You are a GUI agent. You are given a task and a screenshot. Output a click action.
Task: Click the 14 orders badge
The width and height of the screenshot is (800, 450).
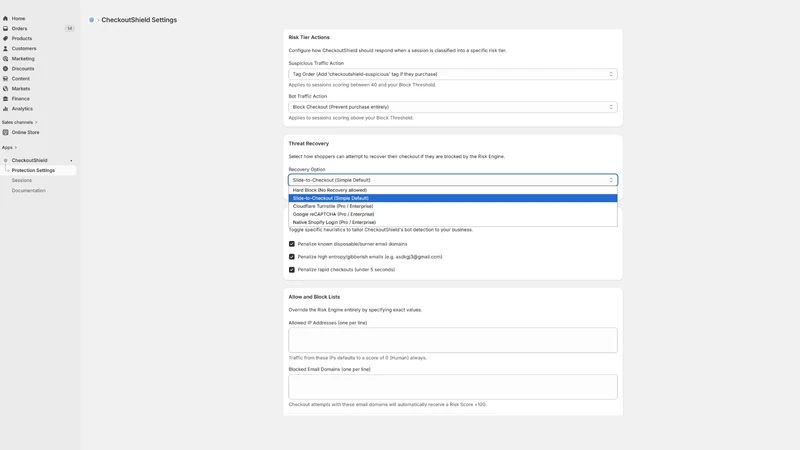(x=69, y=29)
